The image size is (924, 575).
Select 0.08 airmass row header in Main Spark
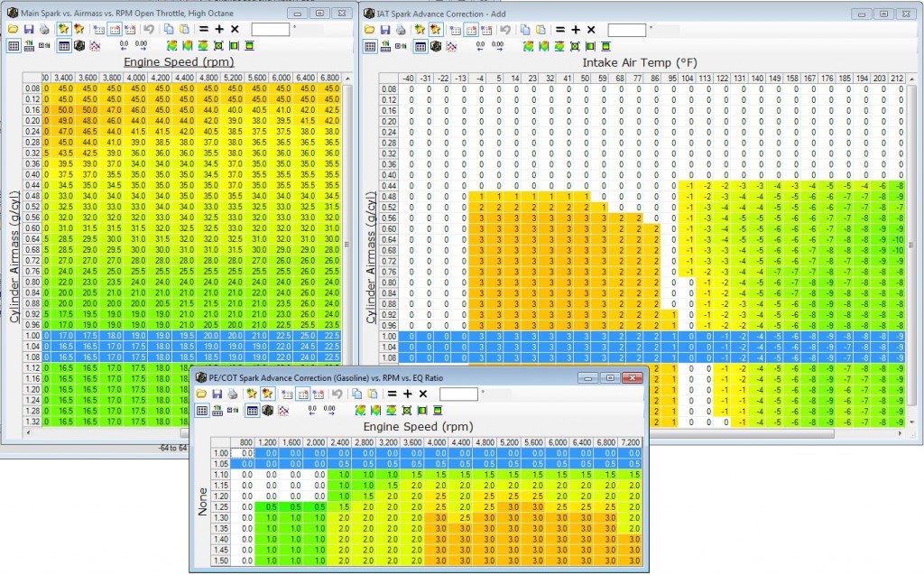32,88
